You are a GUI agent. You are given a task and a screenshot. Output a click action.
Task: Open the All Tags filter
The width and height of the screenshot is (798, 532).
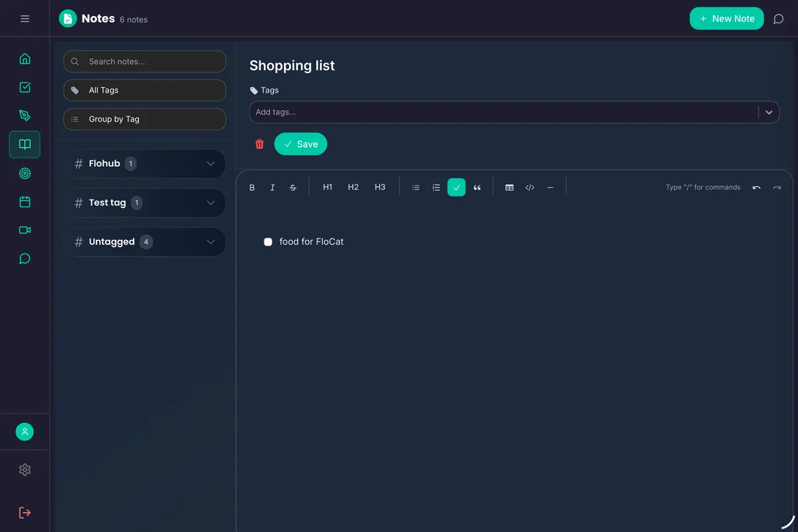[x=144, y=90]
